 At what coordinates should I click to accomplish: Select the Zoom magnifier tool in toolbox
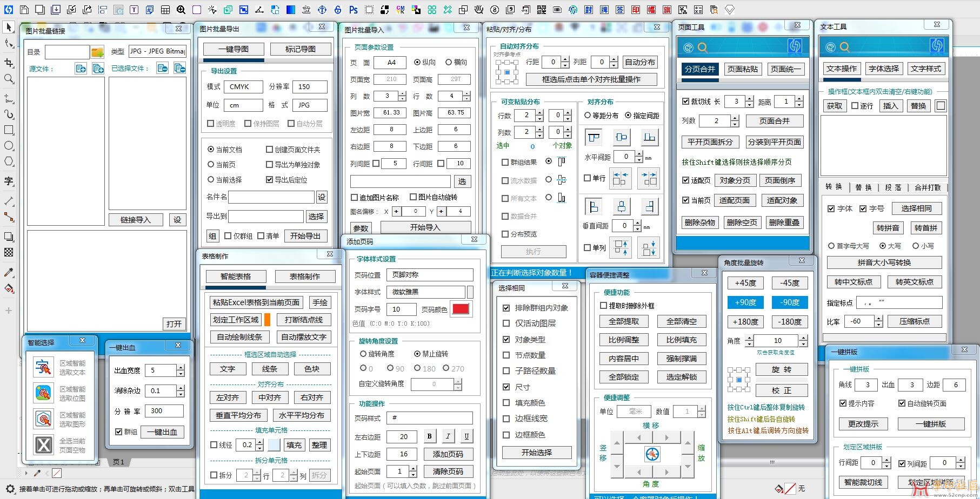pyautogui.click(x=9, y=79)
